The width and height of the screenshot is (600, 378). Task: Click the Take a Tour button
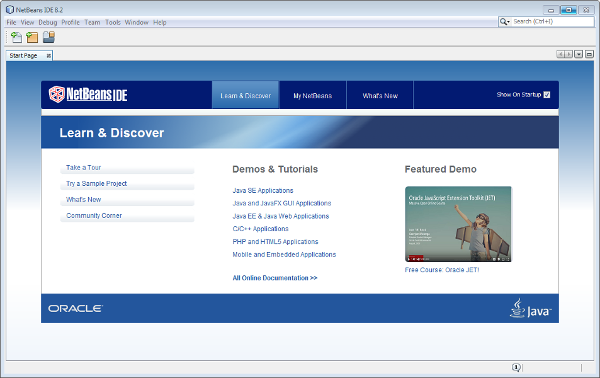click(127, 168)
